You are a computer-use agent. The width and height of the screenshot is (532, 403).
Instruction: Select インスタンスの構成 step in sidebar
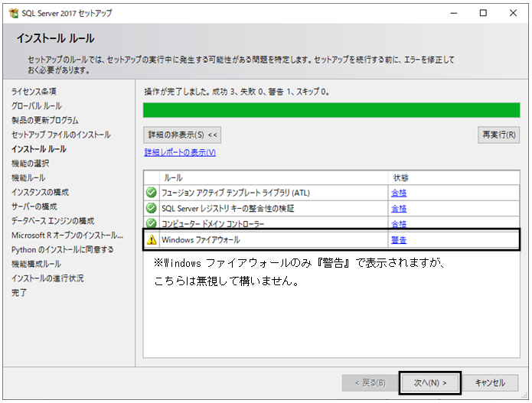(40, 192)
